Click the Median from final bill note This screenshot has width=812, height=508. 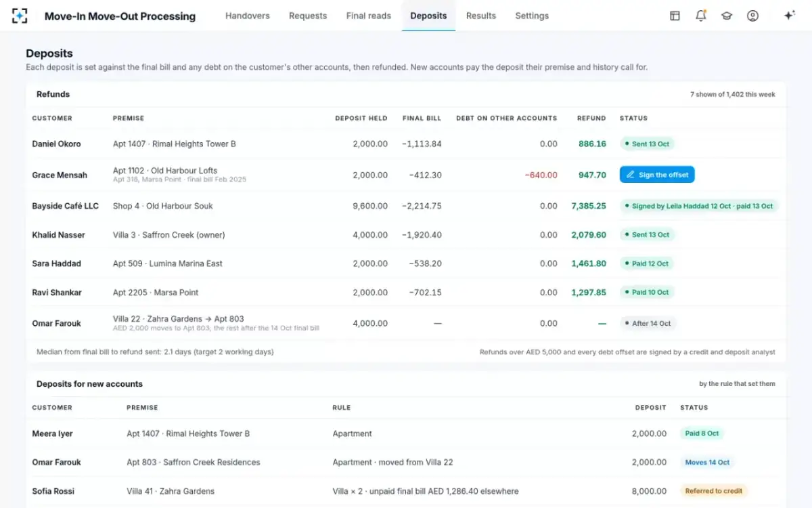point(155,352)
